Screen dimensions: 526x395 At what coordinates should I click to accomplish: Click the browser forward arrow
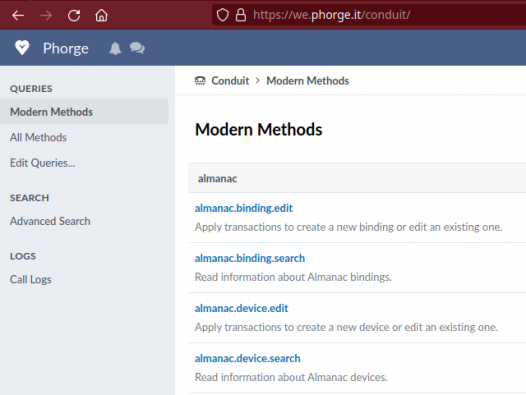click(46, 15)
